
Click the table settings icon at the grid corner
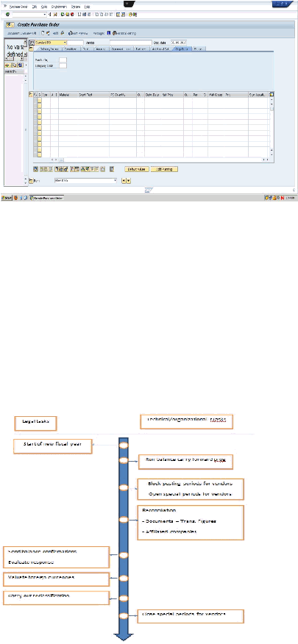click(x=272, y=94)
